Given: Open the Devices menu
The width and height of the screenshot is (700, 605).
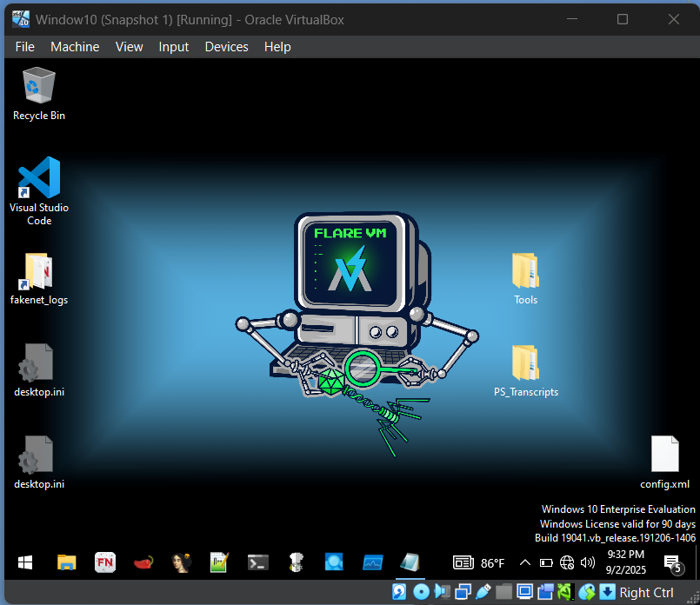Looking at the screenshot, I should point(226,47).
